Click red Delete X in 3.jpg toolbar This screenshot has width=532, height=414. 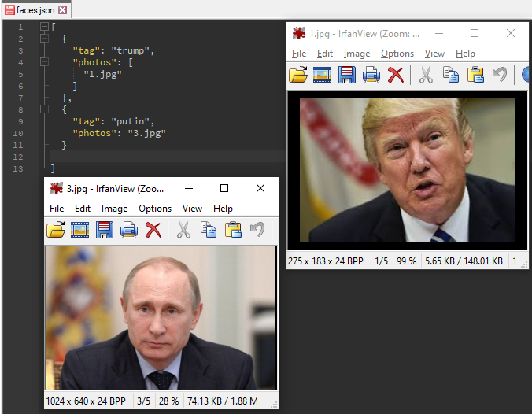pyautogui.click(x=153, y=230)
